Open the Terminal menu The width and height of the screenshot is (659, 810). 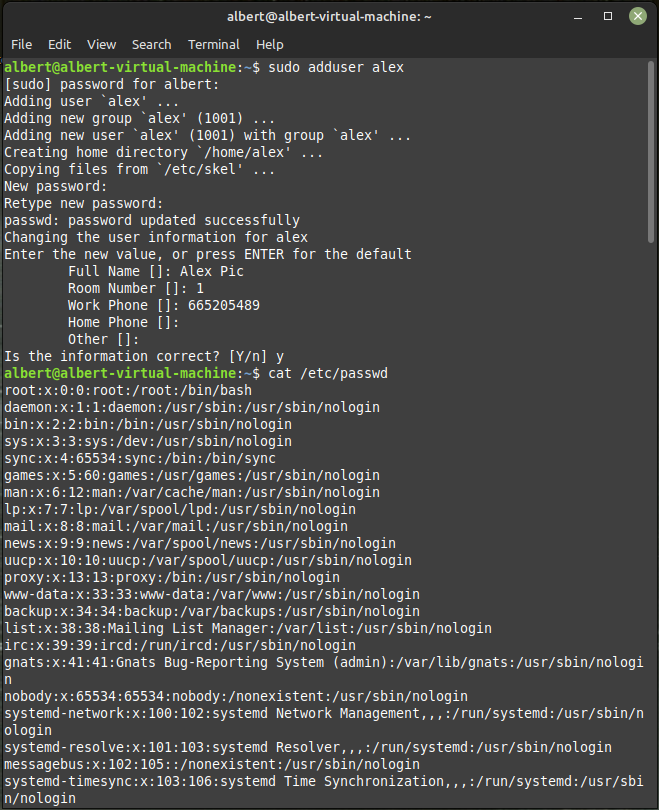pos(214,45)
